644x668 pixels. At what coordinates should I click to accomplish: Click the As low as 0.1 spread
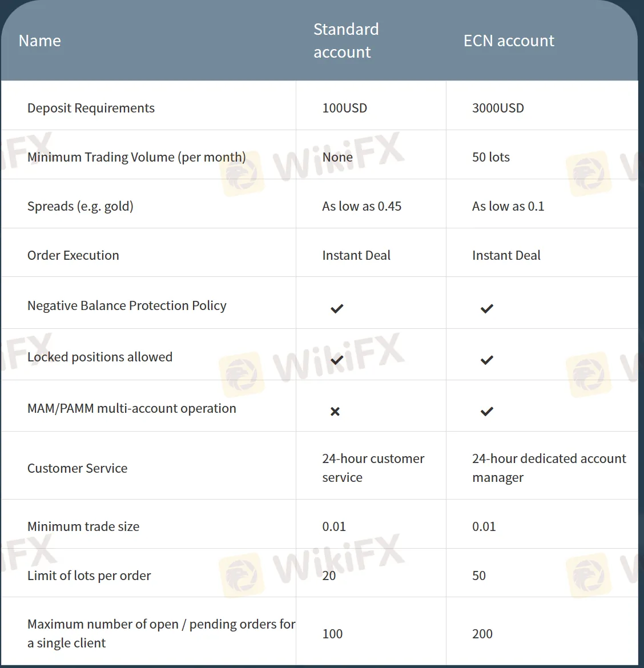[x=508, y=206]
